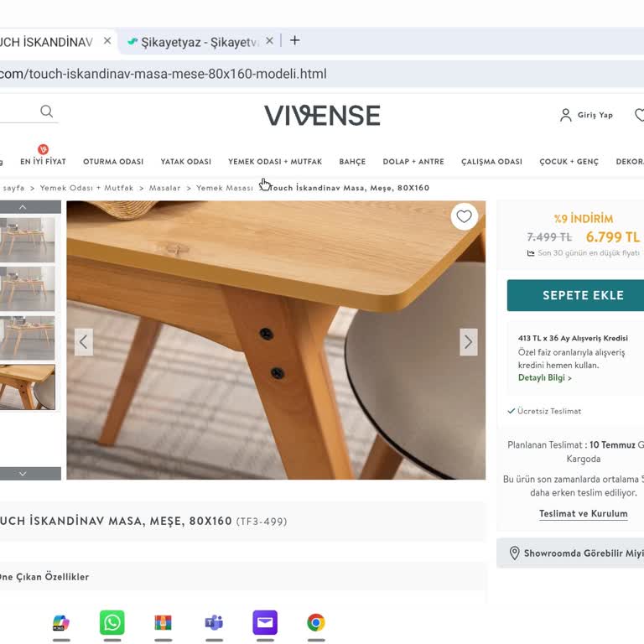Image resolution: width=644 pixels, height=644 pixels.
Task: Open Giriş Yap login link
Action: click(595, 115)
